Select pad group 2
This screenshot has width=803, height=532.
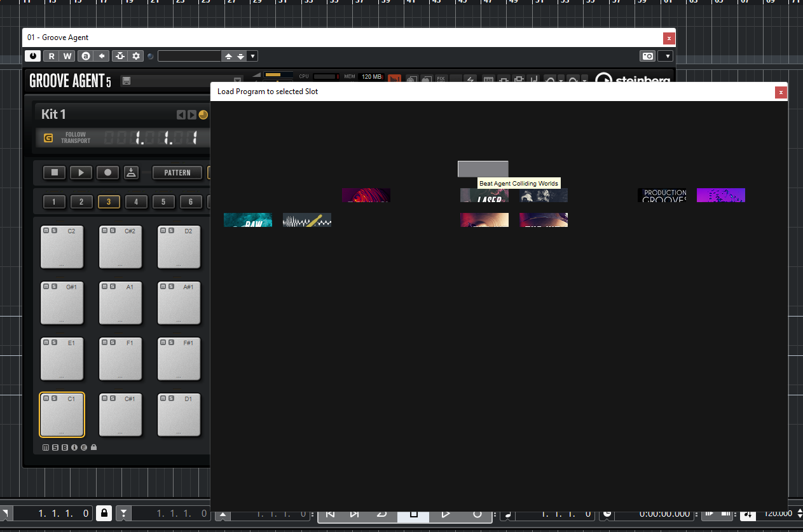[x=81, y=202]
